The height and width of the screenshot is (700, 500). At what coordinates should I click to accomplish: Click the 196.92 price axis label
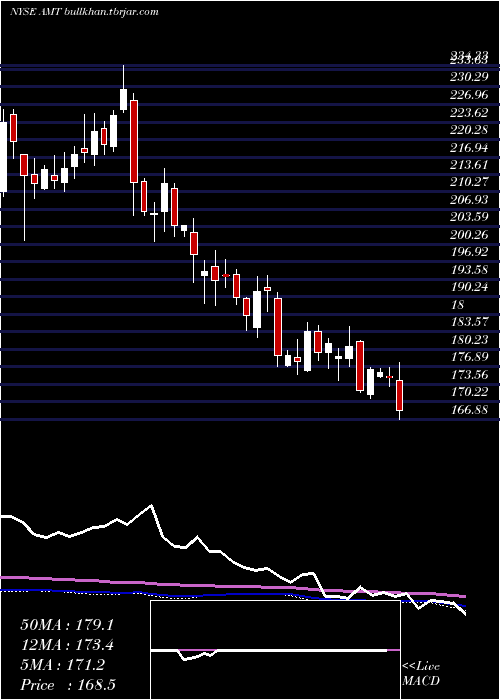[469, 253]
